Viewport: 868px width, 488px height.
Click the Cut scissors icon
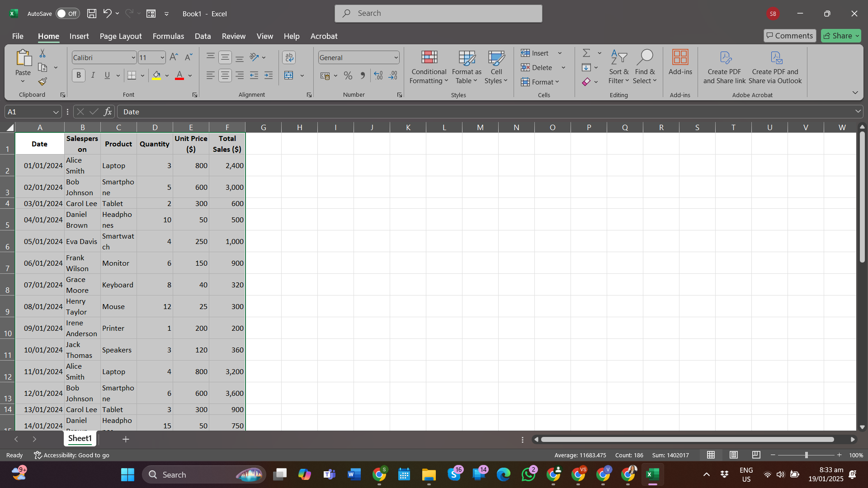pos(42,53)
